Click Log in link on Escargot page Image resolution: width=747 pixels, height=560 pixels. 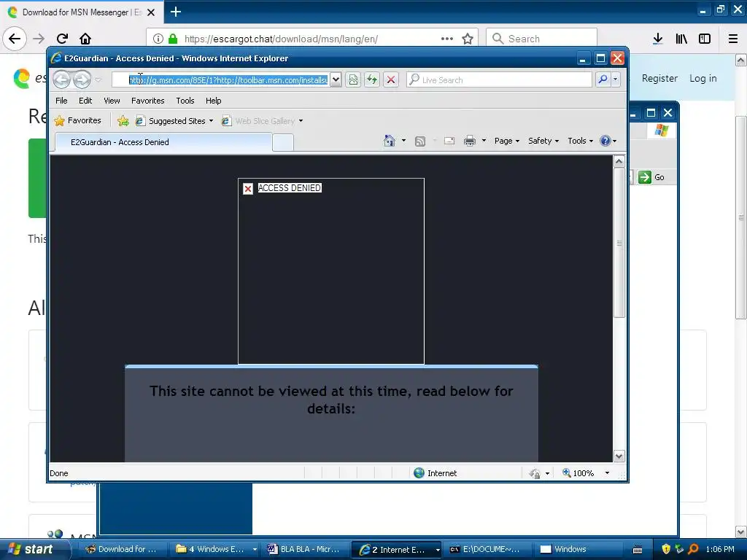[x=703, y=78]
